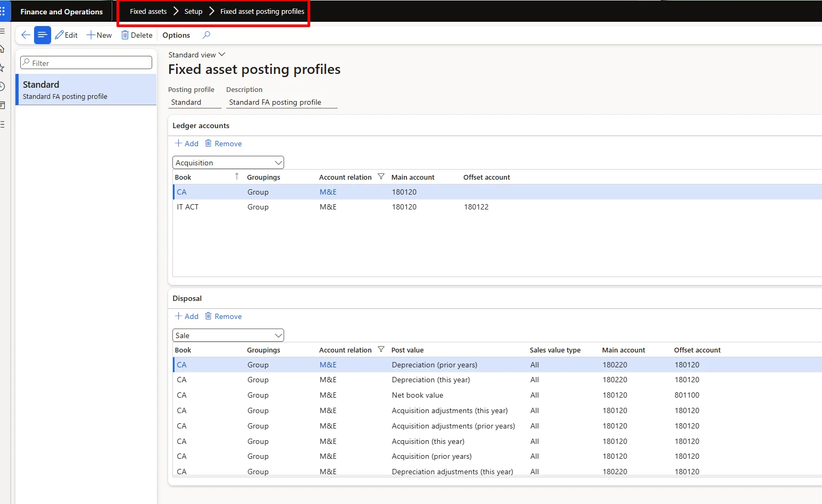The image size is (822, 504).
Task: Open the app launcher waffle icon
Action: pos(3,11)
